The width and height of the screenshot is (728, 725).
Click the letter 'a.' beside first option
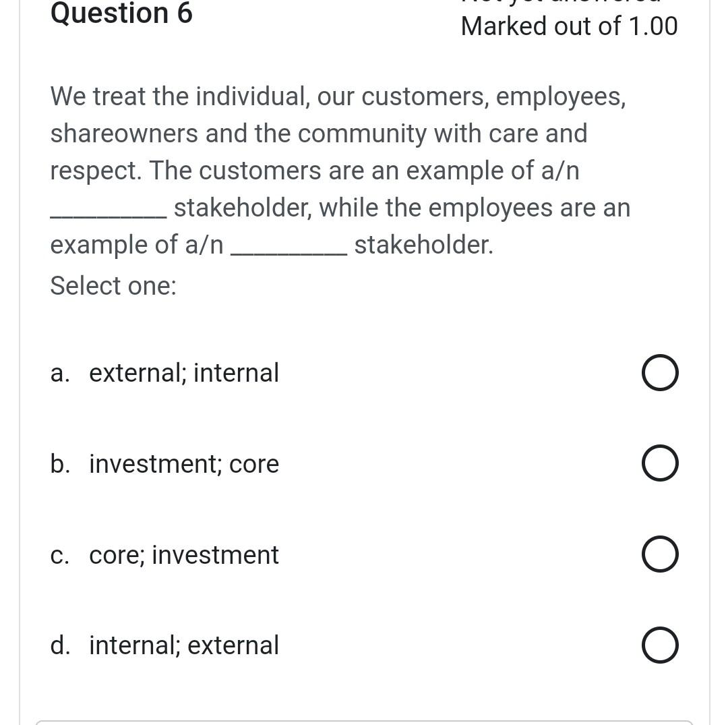(59, 372)
